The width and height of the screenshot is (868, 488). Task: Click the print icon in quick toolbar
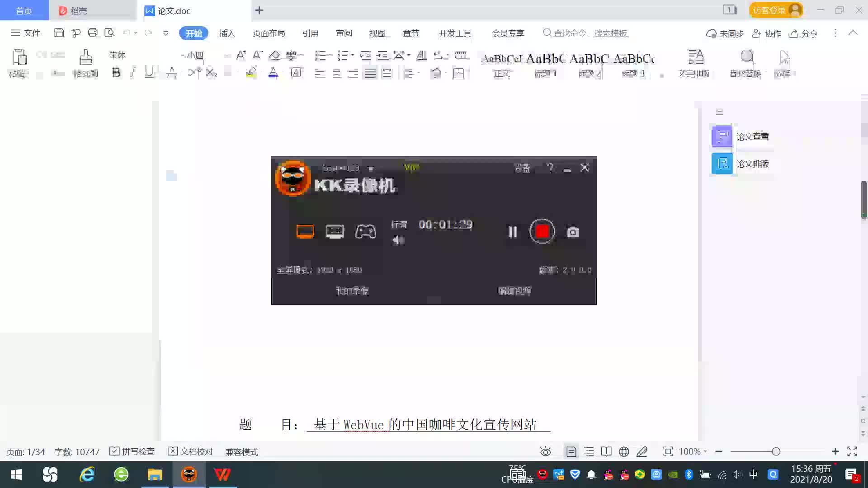(x=93, y=33)
